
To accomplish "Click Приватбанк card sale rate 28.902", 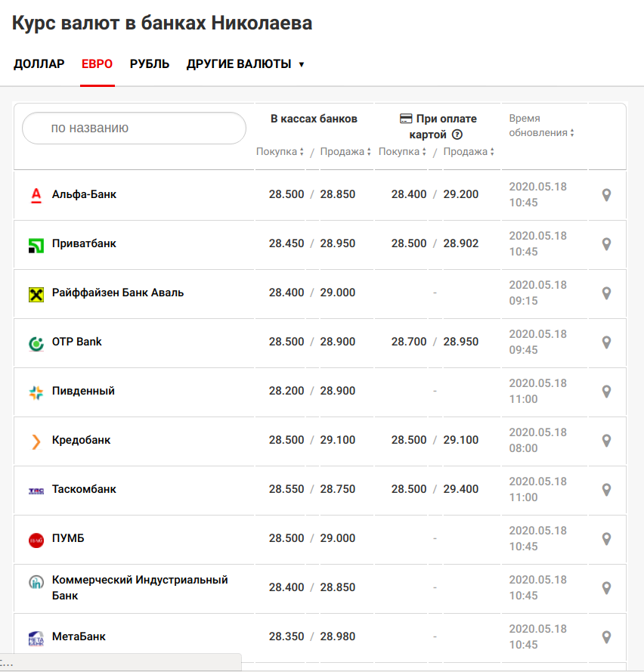I will (x=460, y=243).
